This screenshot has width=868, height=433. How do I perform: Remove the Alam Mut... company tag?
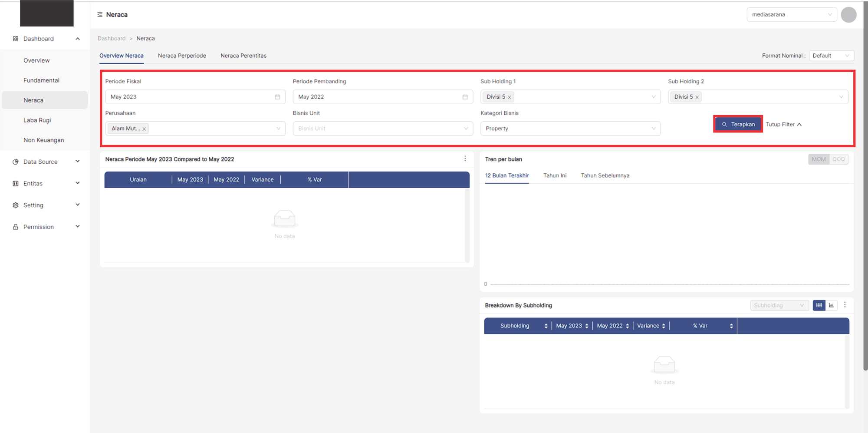[x=144, y=129]
